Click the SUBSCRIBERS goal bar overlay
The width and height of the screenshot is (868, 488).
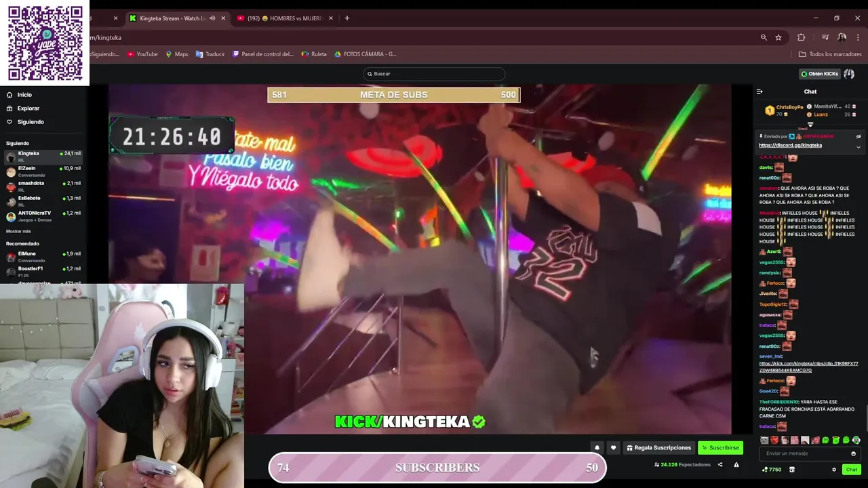437,468
